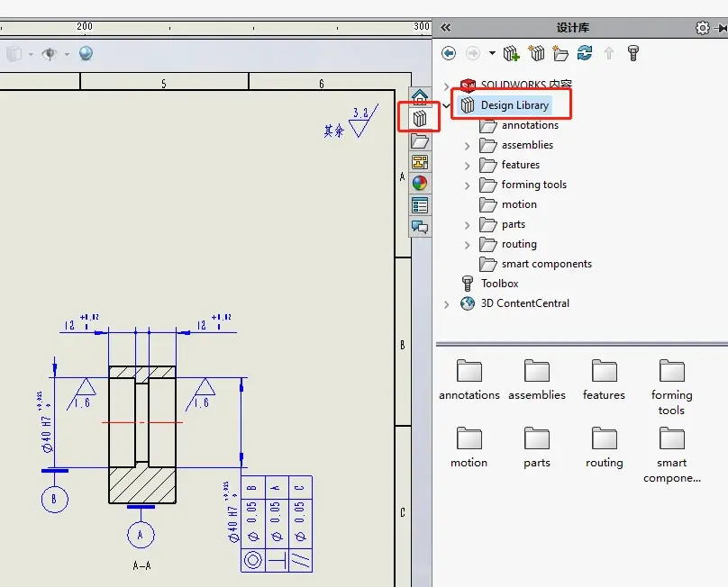Open SOLIDWORKS Resources home tab

(x=420, y=96)
